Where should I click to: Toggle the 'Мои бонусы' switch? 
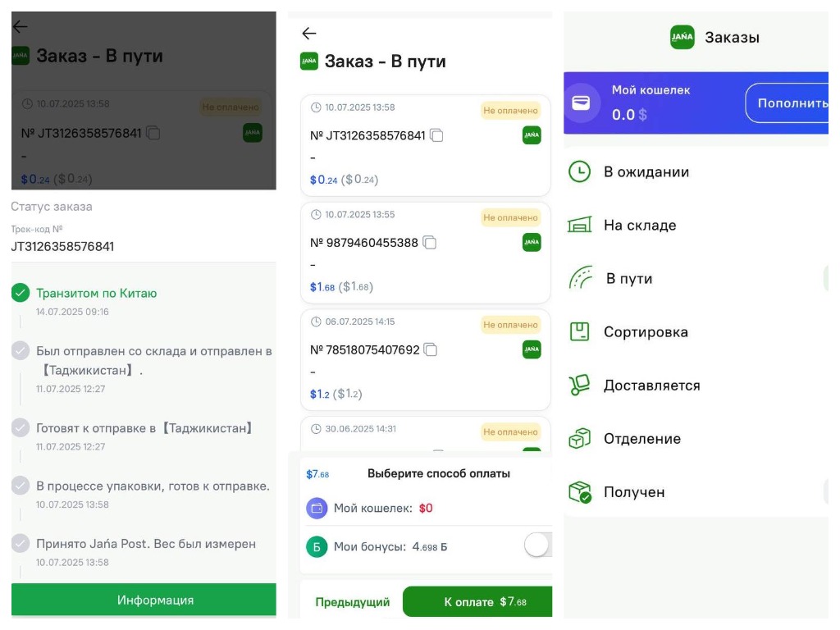[537, 546]
